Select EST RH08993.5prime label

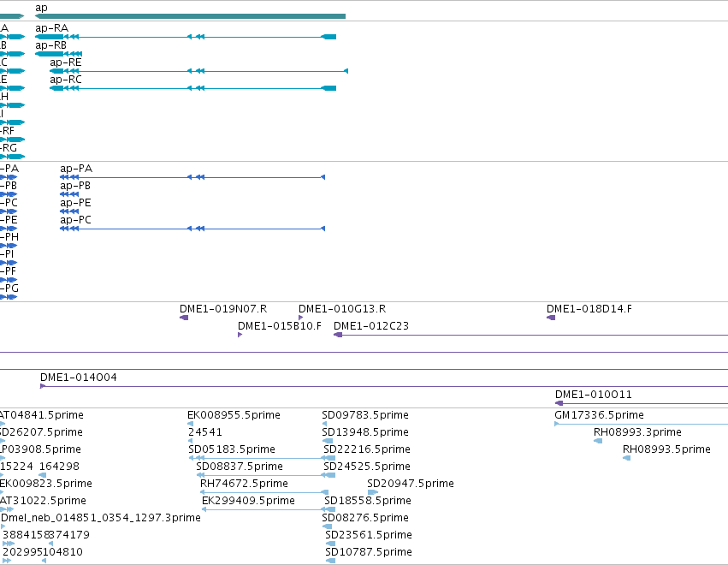(666, 449)
